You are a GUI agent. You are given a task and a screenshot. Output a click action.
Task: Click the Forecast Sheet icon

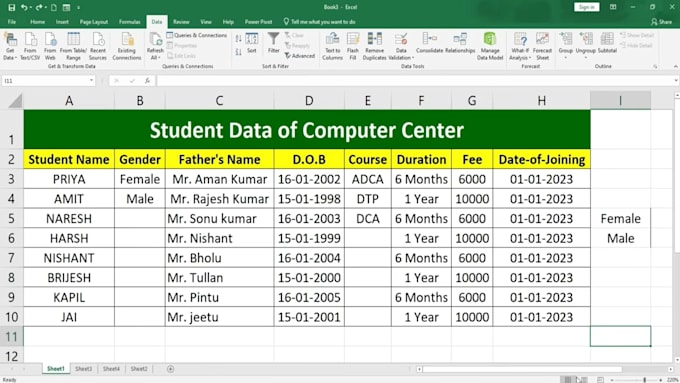pos(542,46)
